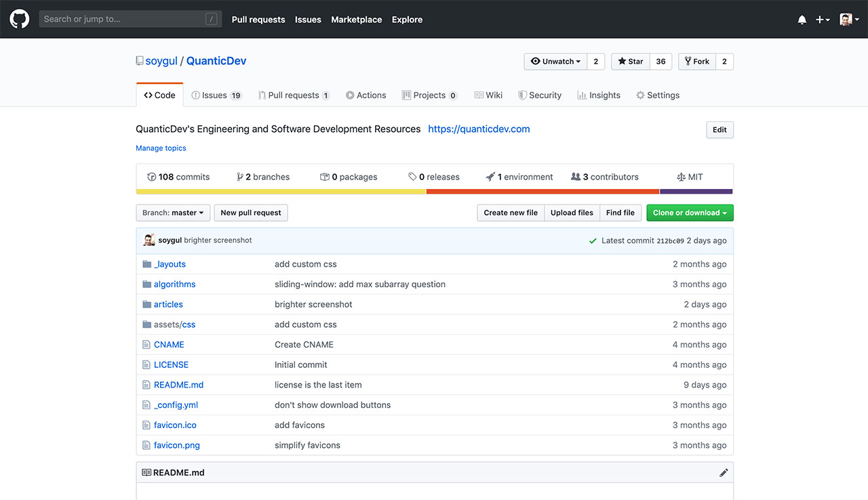Open latest commit hash 212bc09
This screenshot has height=500, width=868.
pyautogui.click(x=670, y=241)
